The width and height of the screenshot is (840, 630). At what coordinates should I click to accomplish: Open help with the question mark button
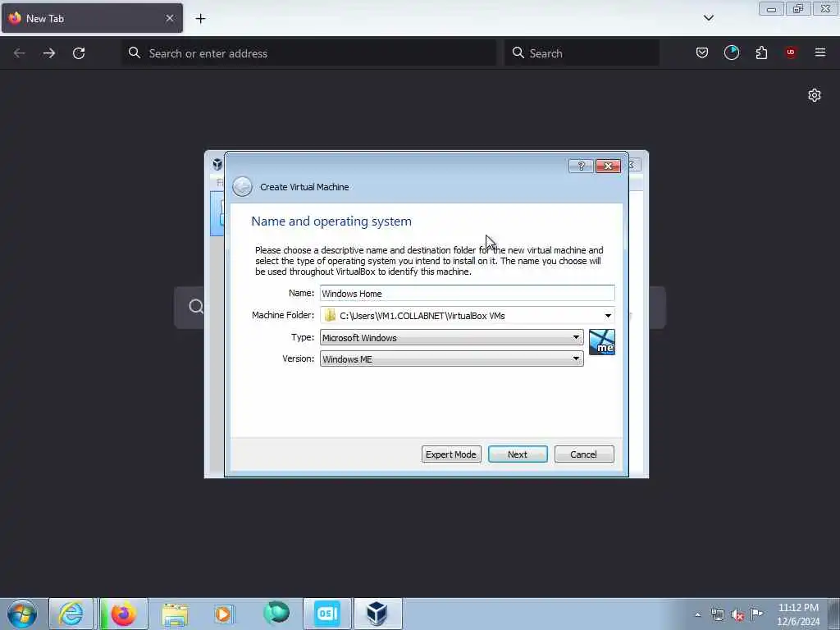coord(581,166)
